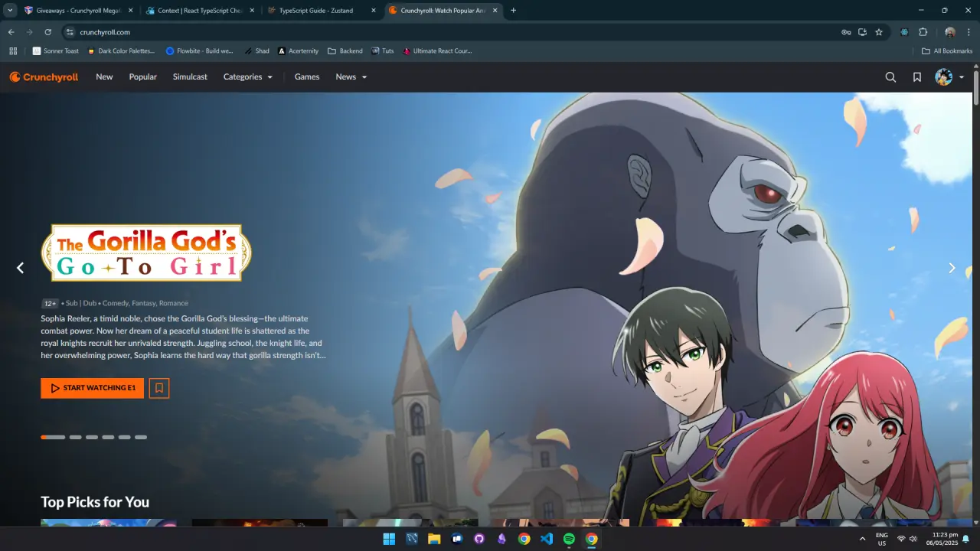Click the Top Picks for You heading

[x=95, y=502]
